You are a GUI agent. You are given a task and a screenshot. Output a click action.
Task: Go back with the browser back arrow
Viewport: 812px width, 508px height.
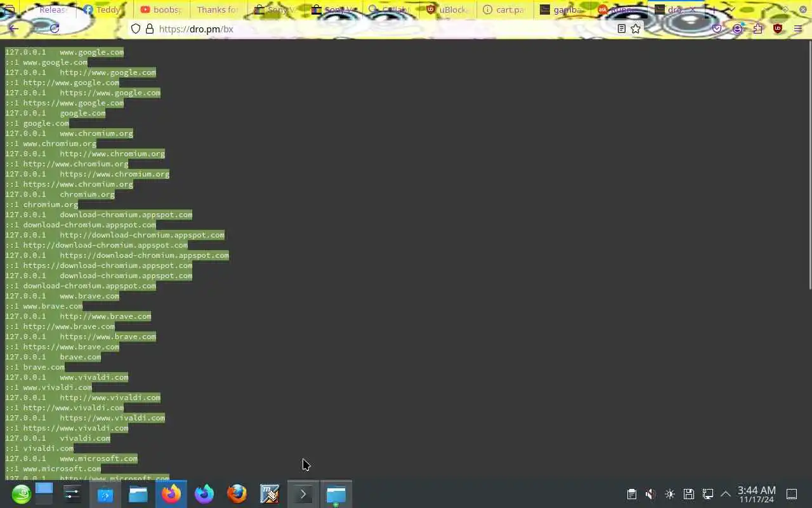coord(14,29)
